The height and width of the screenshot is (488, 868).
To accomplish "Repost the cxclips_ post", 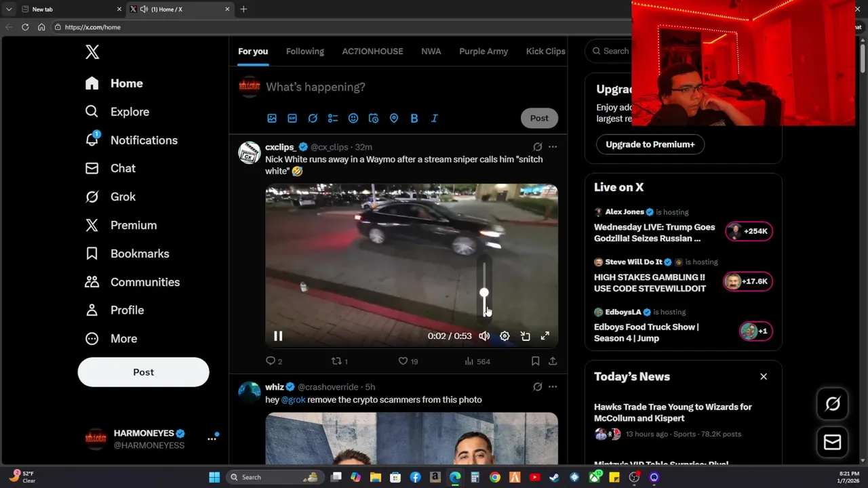I will 339,361.
